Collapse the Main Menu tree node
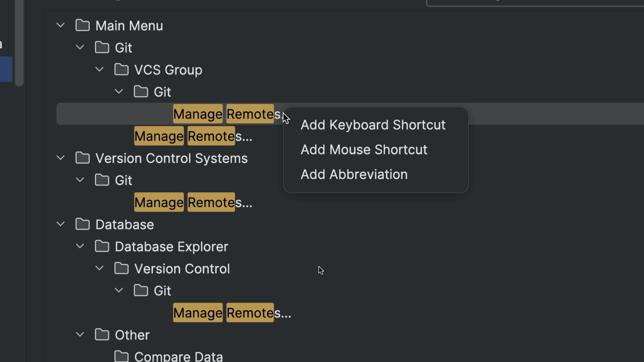Screen dimensions: 644x362 61,25
